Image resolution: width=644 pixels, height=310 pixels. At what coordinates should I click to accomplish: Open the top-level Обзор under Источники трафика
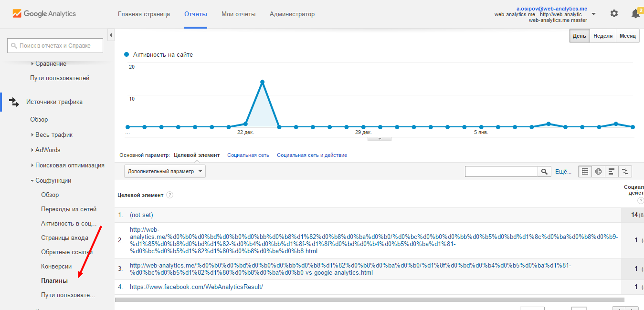point(39,120)
